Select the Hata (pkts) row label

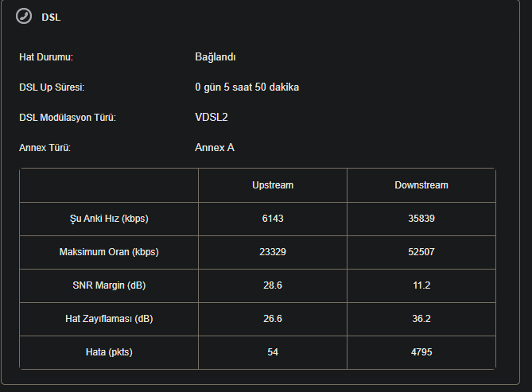coord(109,352)
